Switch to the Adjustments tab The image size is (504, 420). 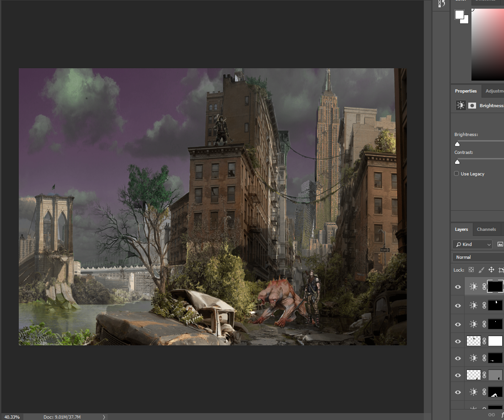tap(496, 91)
